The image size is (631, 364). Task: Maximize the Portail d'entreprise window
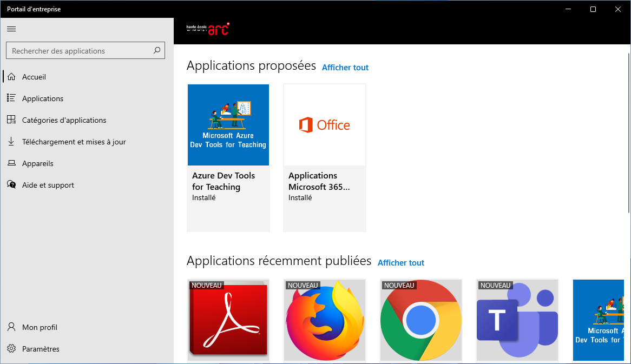point(593,9)
